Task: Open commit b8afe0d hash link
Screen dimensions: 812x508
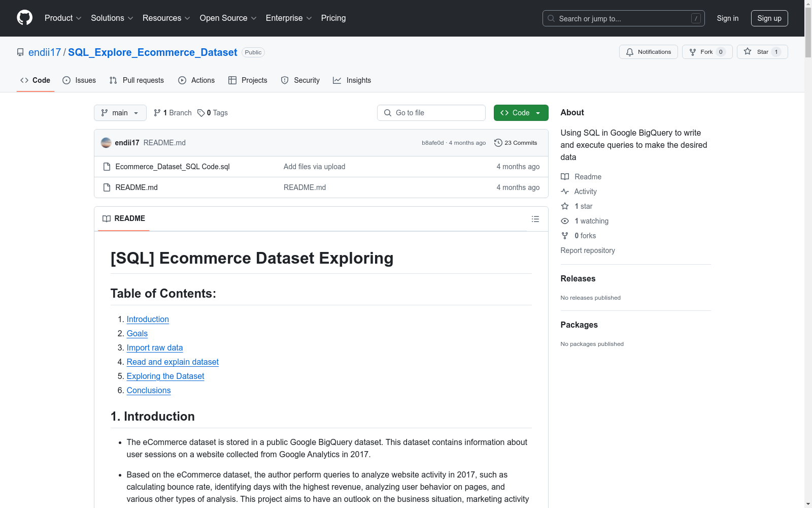Action: tap(433, 143)
